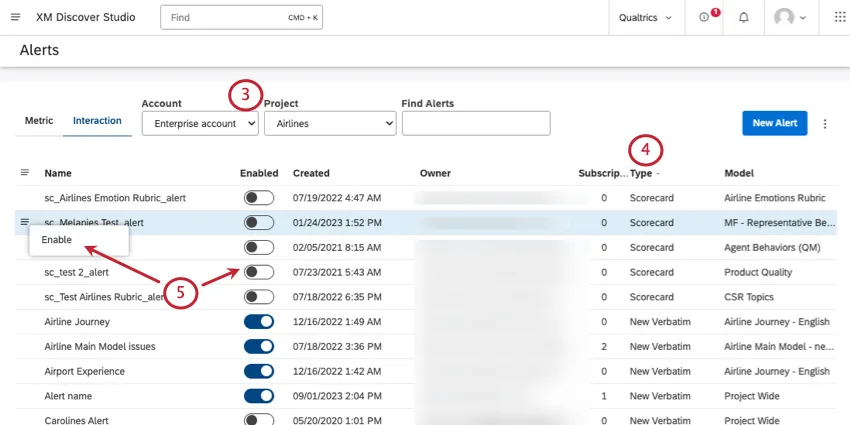Expand the Qualtrics menu dropdown

[647, 18]
